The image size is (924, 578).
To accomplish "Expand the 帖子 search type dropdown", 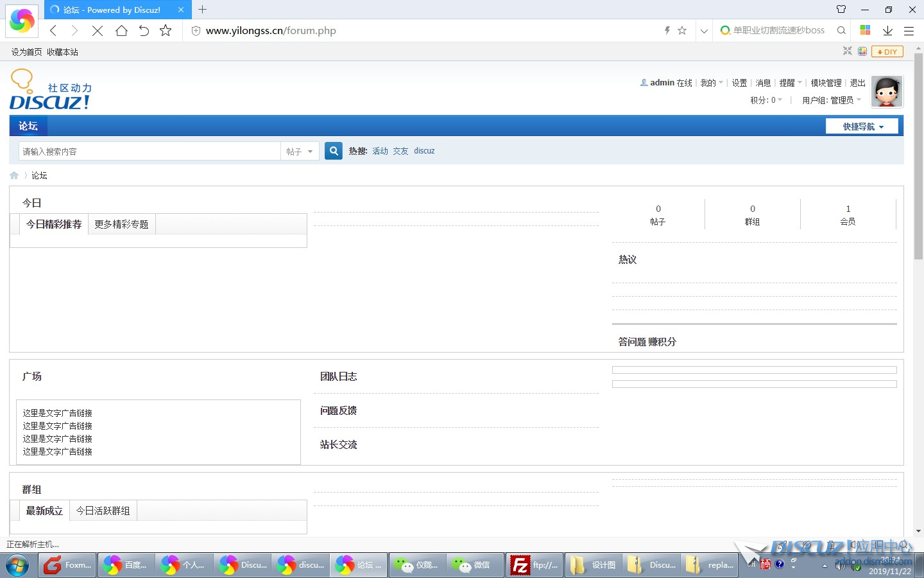I will [300, 152].
